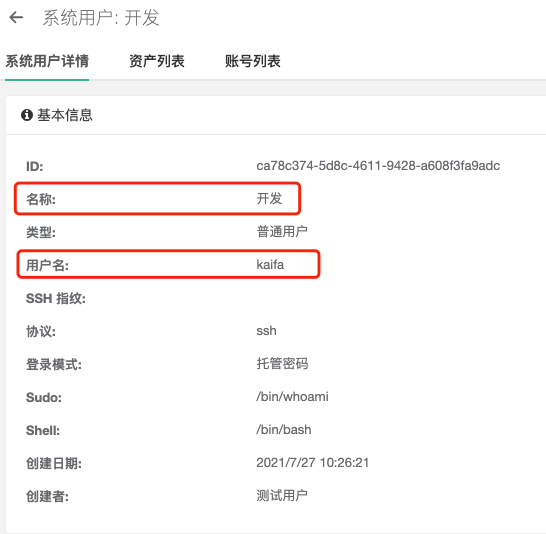Image resolution: width=546 pixels, height=534 pixels.
Task: Open the 资产列表 tab
Action: pyautogui.click(x=157, y=61)
